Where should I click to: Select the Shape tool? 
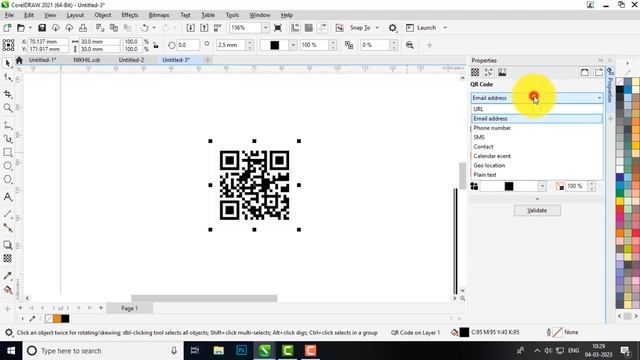click(x=7, y=77)
